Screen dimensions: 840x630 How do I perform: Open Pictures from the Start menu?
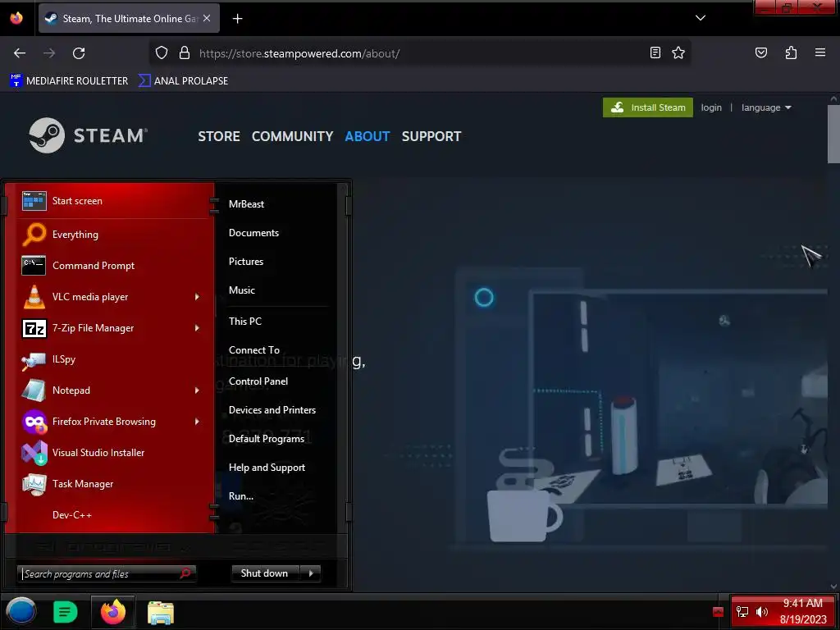(246, 262)
